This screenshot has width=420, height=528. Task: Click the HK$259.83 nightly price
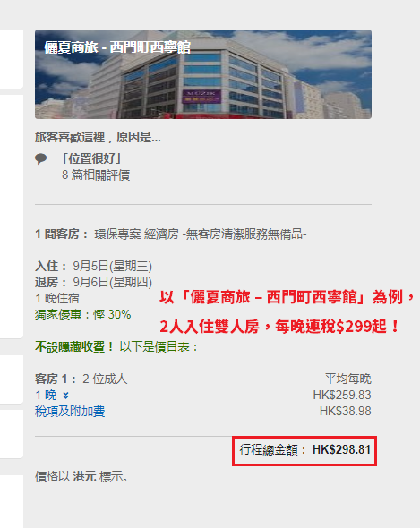coord(342,395)
